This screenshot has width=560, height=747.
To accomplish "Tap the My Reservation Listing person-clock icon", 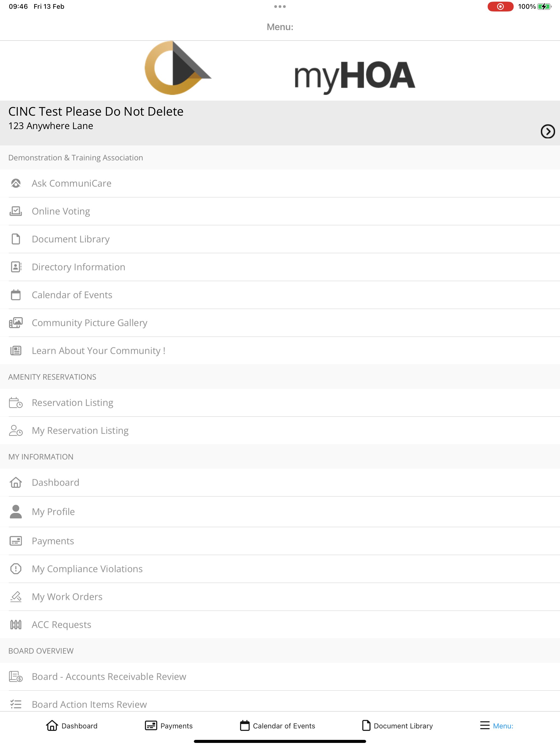I will pyautogui.click(x=16, y=431).
